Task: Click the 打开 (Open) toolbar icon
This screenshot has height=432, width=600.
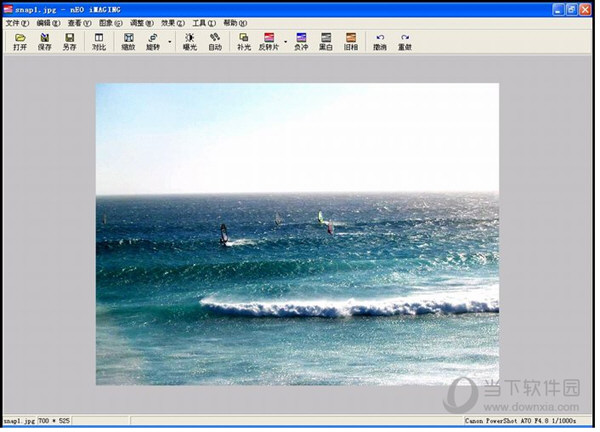Action: (20, 41)
